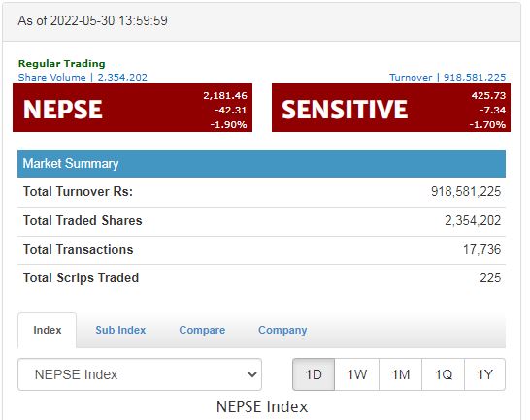This screenshot has height=420, width=530.
Task: Click the Market Summary header
Action: (262, 164)
